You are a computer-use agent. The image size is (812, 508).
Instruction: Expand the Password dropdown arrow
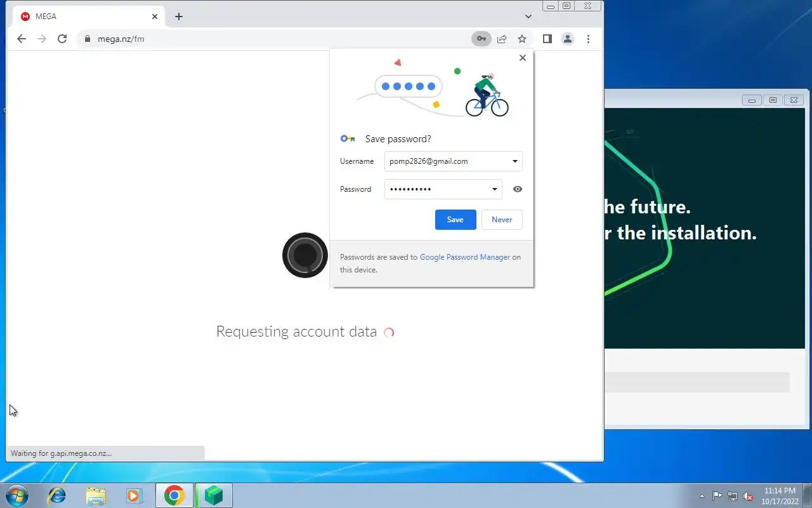pos(495,189)
